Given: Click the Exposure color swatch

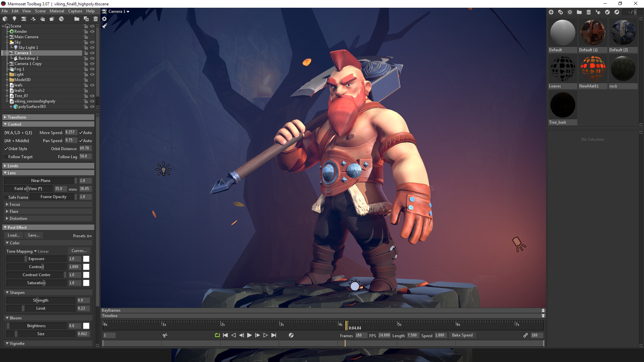Looking at the screenshot, I should (x=86, y=259).
